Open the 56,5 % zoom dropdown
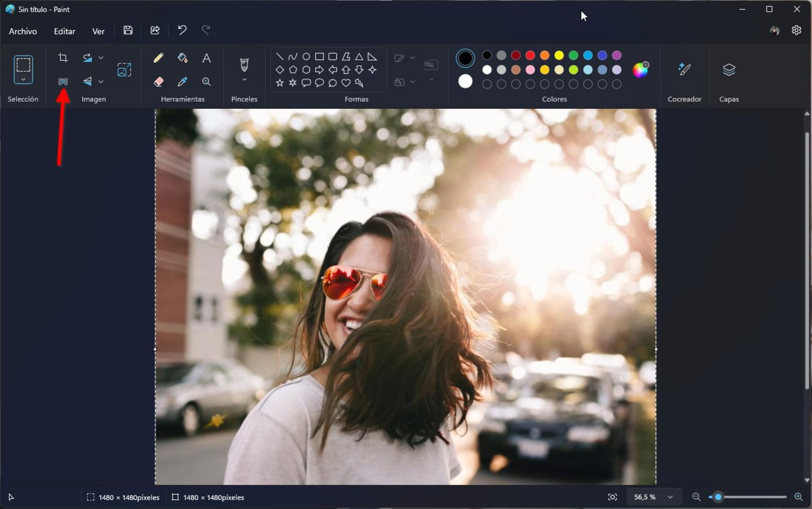Screen dimensions: 812x509 pyautogui.click(x=654, y=497)
